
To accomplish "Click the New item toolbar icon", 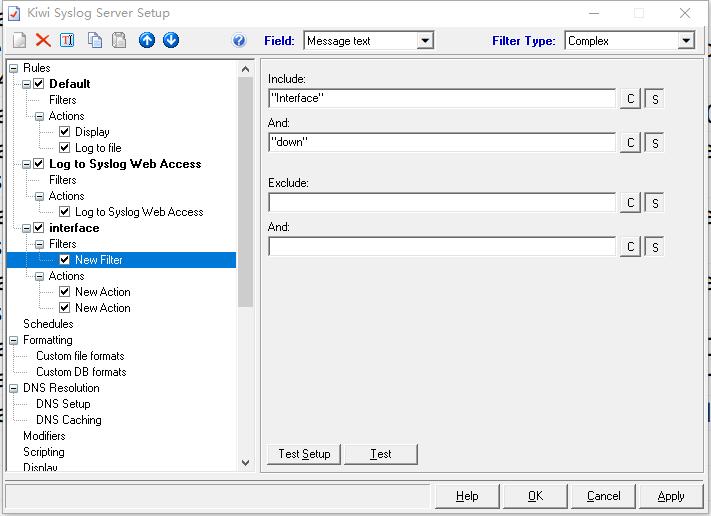I will point(19,40).
